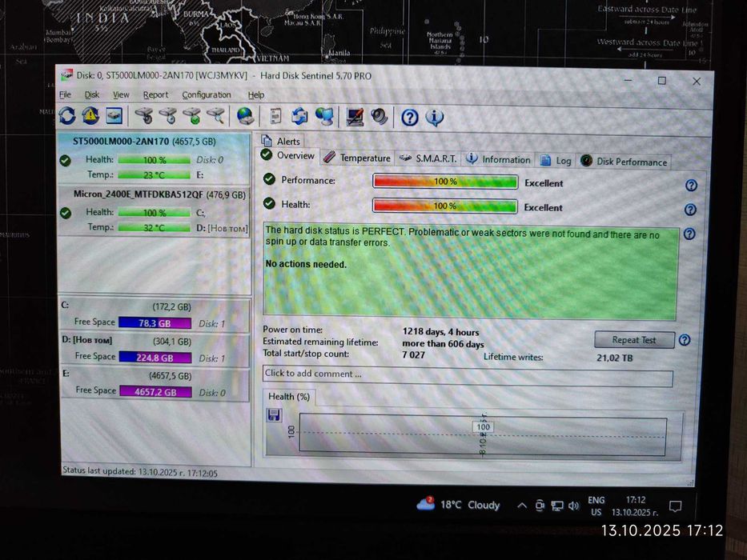Expand the system tray hidden icons chevron
747x560 pixels.
(522, 506)
